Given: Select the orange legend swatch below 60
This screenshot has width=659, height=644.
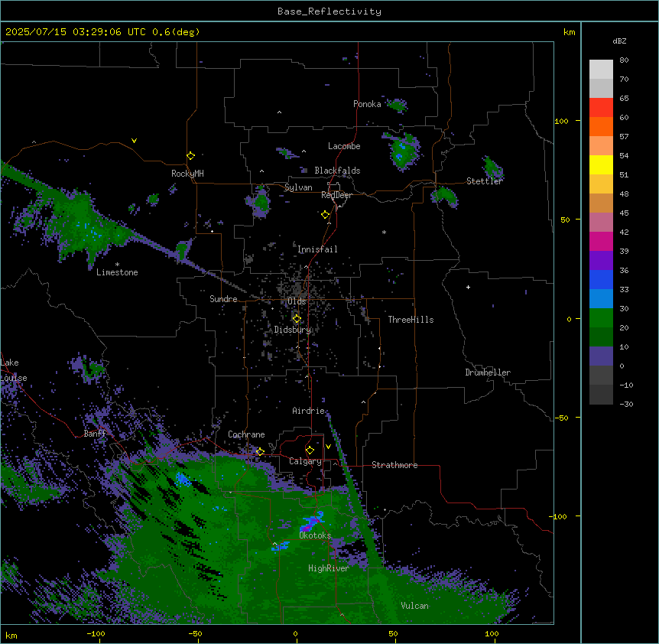Looking at the screenshot, I should tap(601, 126).
